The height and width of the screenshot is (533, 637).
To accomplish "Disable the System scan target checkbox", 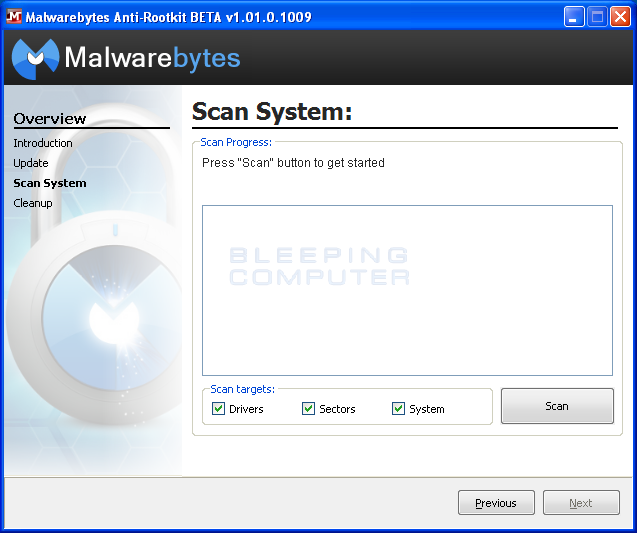I will (398, 408).
